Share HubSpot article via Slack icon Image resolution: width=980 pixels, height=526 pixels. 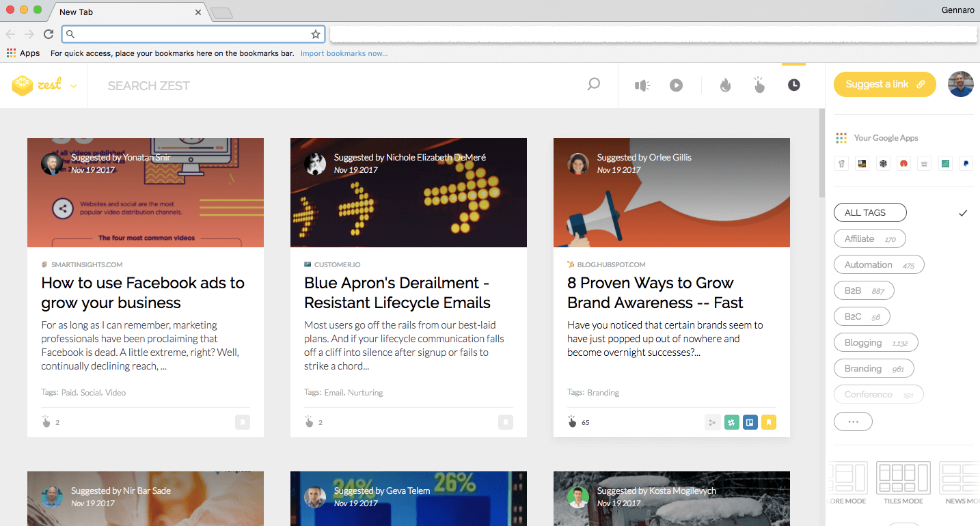[x=731, y=422]
